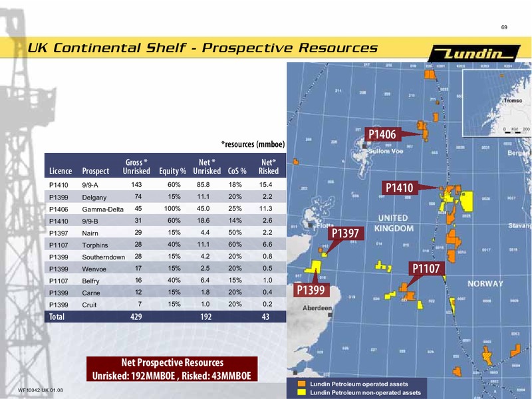Click net risked value 11.3
Image resolution: width=532 pixels, height=399 pixels.
(265, 209)
